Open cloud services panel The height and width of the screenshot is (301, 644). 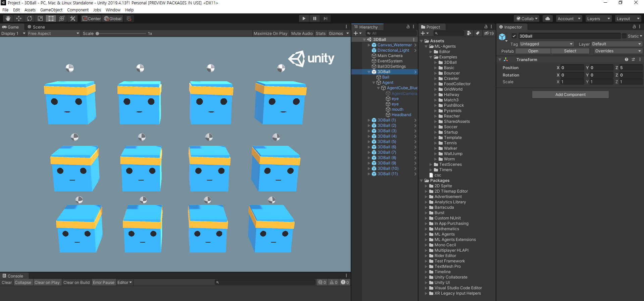[x=548, y=18]
